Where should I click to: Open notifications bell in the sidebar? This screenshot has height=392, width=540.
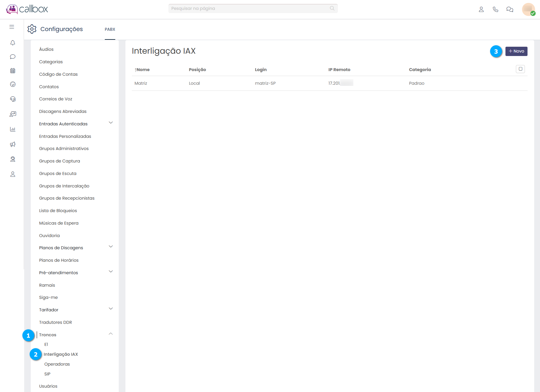[12, 43]
